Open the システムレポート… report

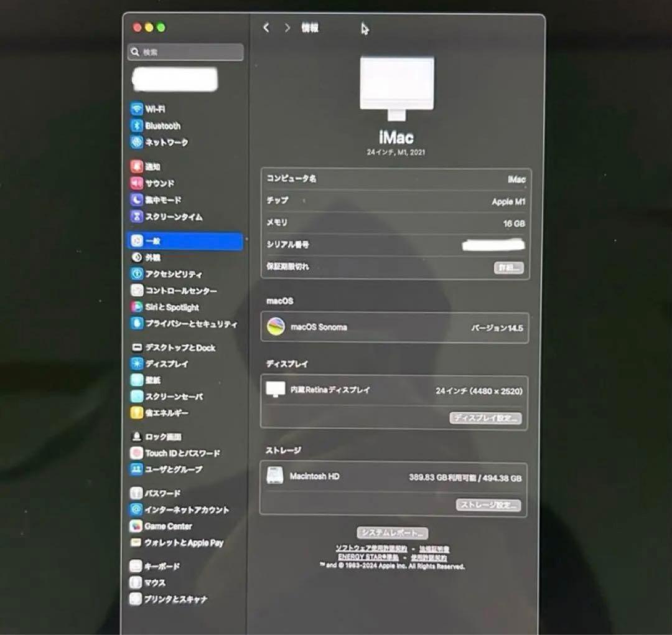[392, 533]
